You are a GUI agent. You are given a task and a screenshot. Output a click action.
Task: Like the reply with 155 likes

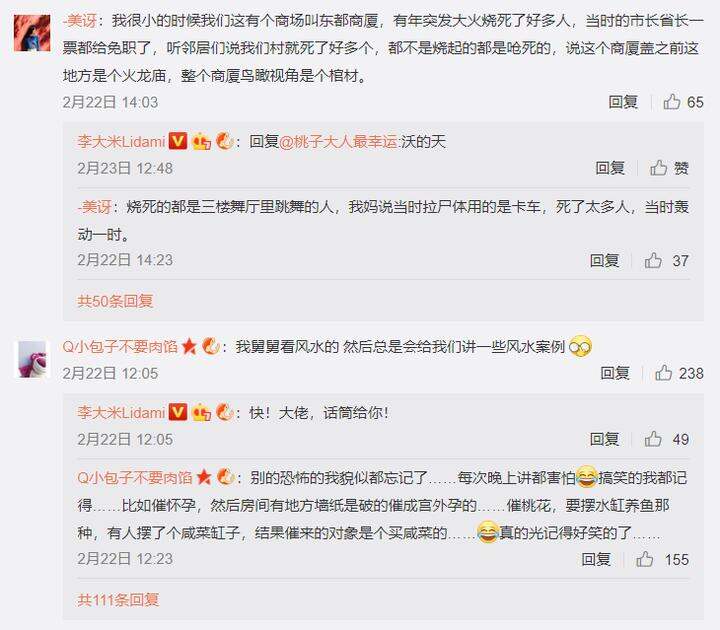(x=662, y=559)
